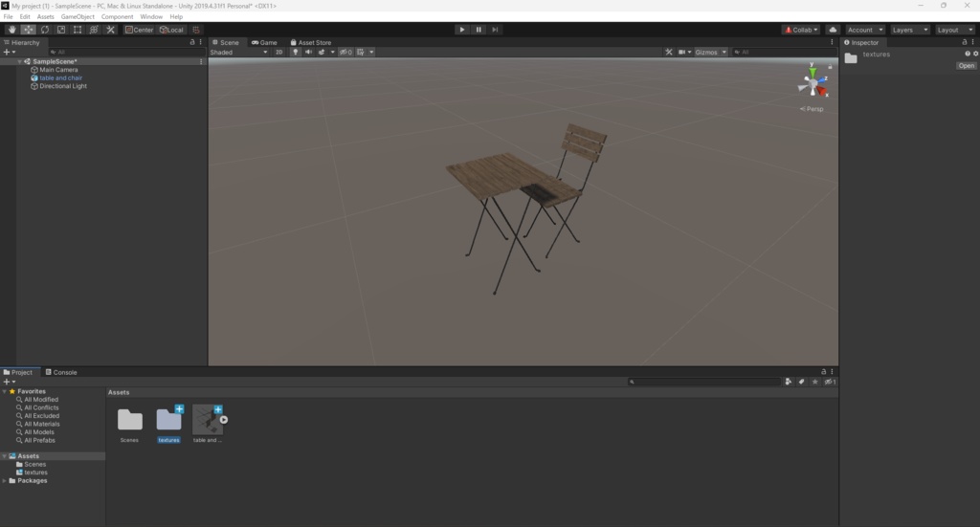
Task: Open the Account dropdown
Action: click(x=865, y=30)
